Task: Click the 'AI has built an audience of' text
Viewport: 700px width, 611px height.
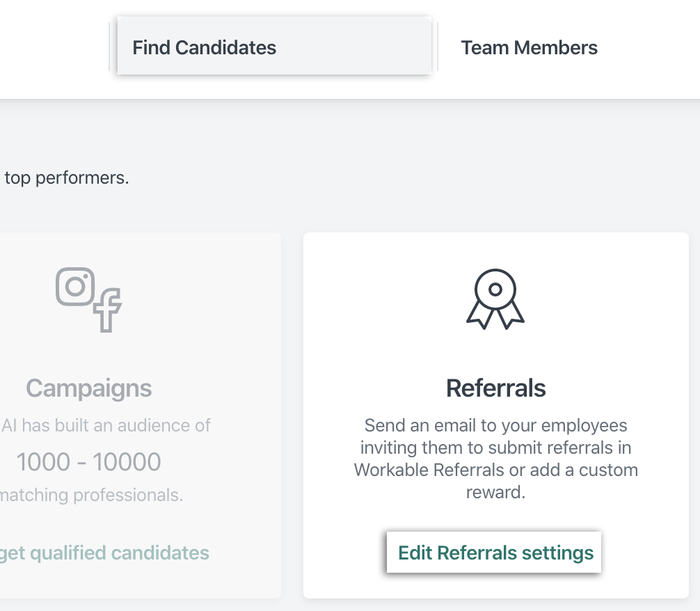Action: (x=106, y=425)
